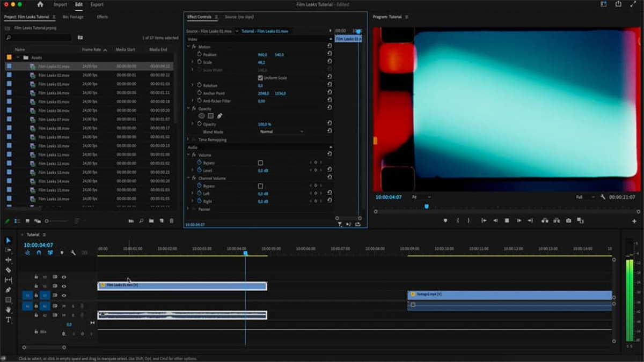Select the Selection tool in timeline toolbar

coord(9,241)
